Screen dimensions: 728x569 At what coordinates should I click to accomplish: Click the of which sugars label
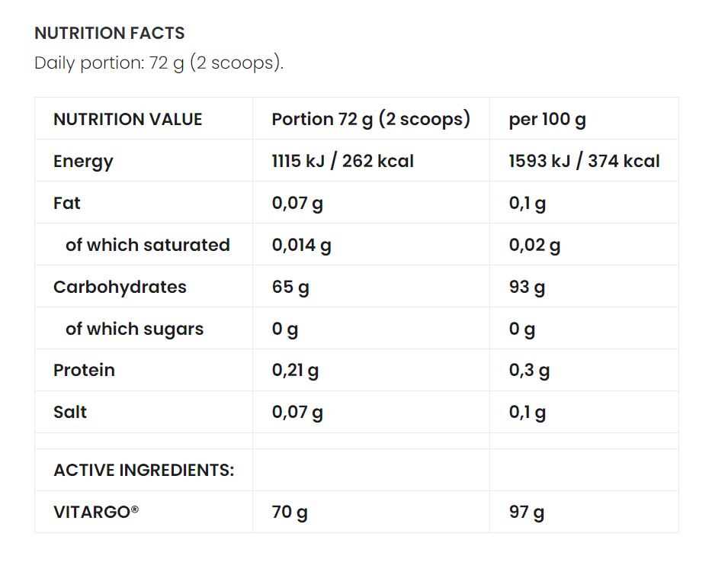(x=135, y=330)
